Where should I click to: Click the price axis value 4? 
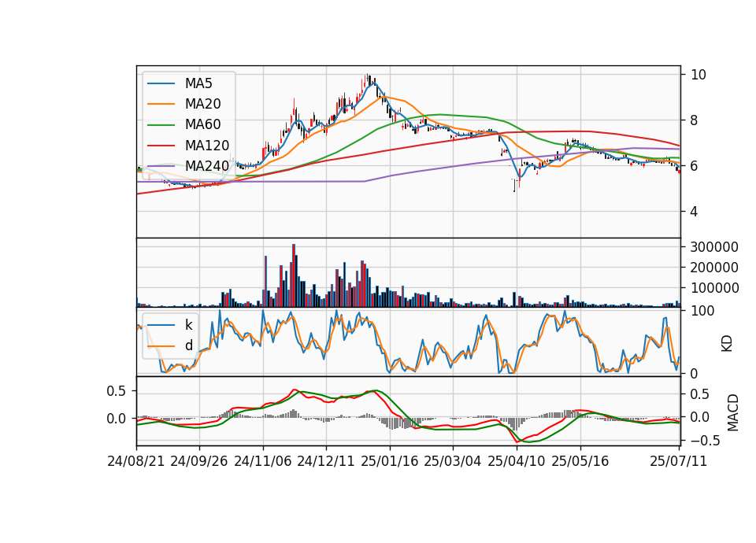tap(695, 212)
